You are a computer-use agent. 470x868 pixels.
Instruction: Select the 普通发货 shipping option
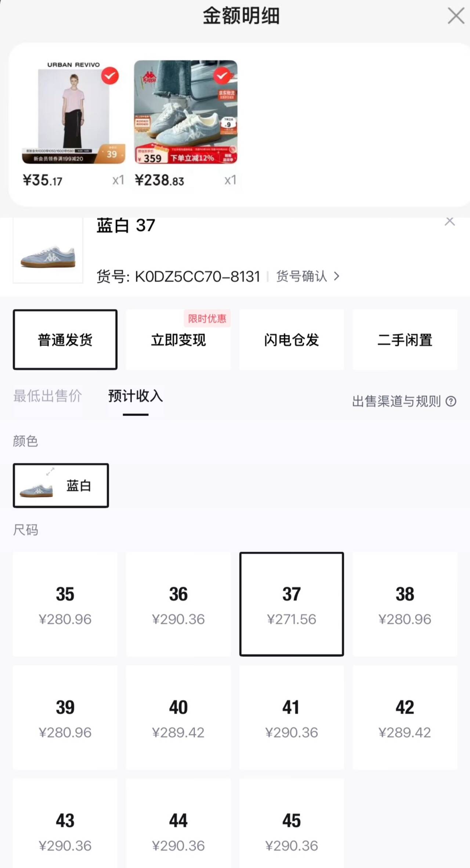coord(65,340)
